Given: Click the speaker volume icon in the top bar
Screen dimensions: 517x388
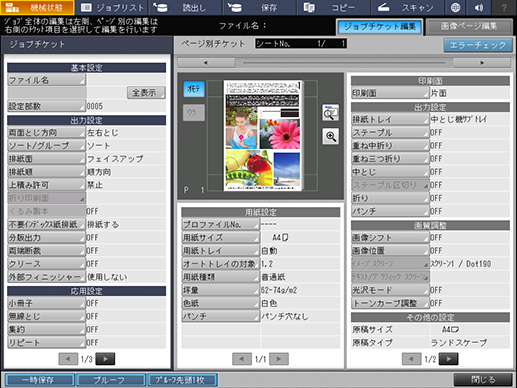Looking at the screenshot, I should (x=479, y=7).
